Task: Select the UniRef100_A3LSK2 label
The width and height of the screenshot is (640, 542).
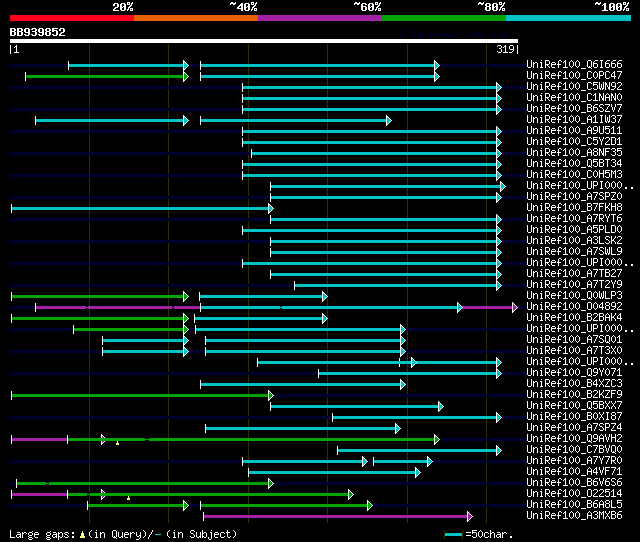Action: coord(574,240)
